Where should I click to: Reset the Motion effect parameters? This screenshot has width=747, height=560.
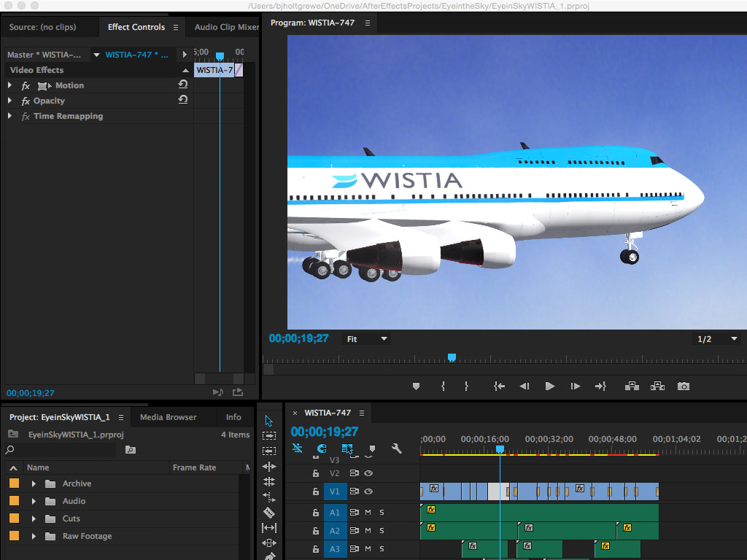(x=183, y=85)
